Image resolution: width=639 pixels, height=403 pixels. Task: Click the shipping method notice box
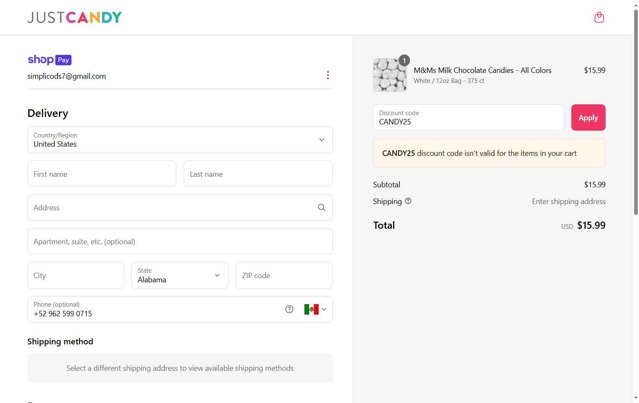click(180, 368)
